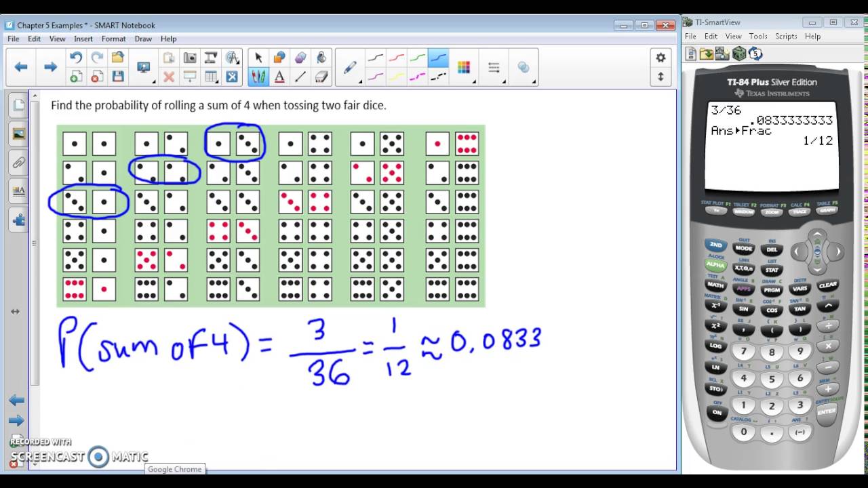Select the Pens tool

(258, 77)
